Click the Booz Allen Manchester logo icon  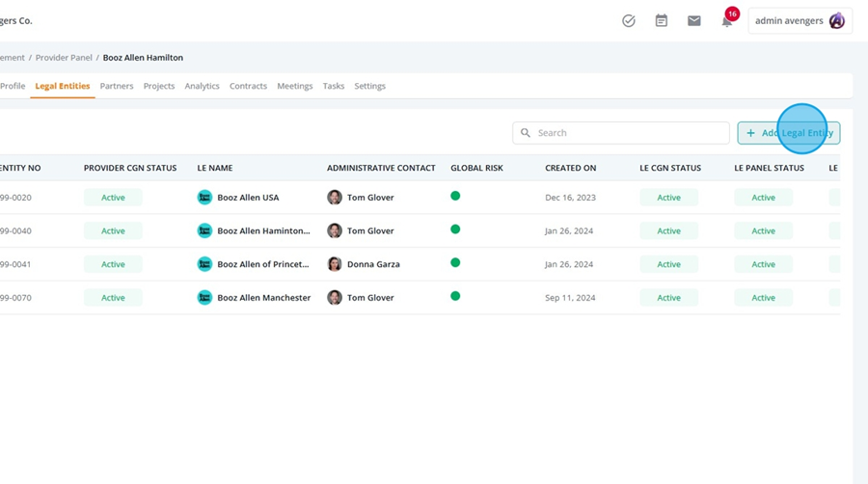coord(204,298)
